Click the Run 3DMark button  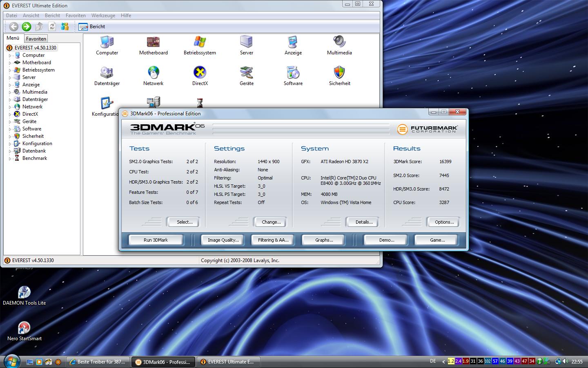156,240
